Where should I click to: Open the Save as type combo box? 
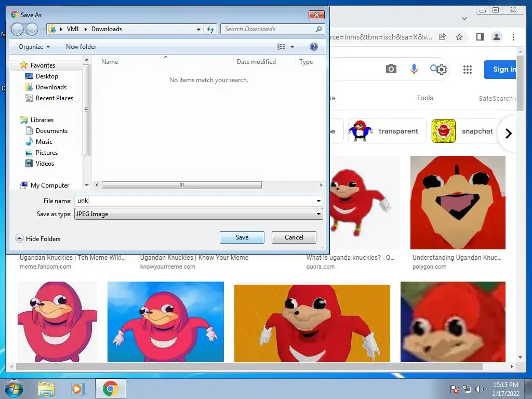[x=198, y=214]
